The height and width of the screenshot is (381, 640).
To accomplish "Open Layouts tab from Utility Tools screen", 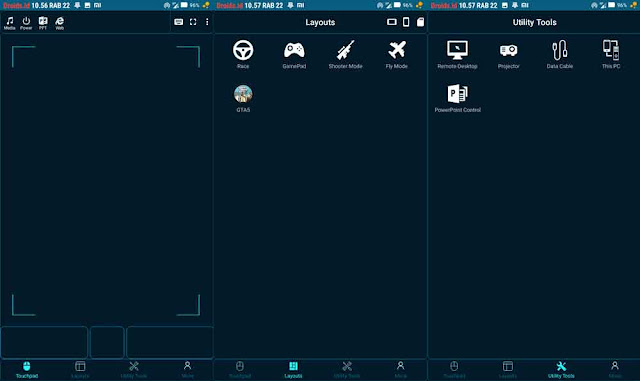I will [x=508, y=370].
